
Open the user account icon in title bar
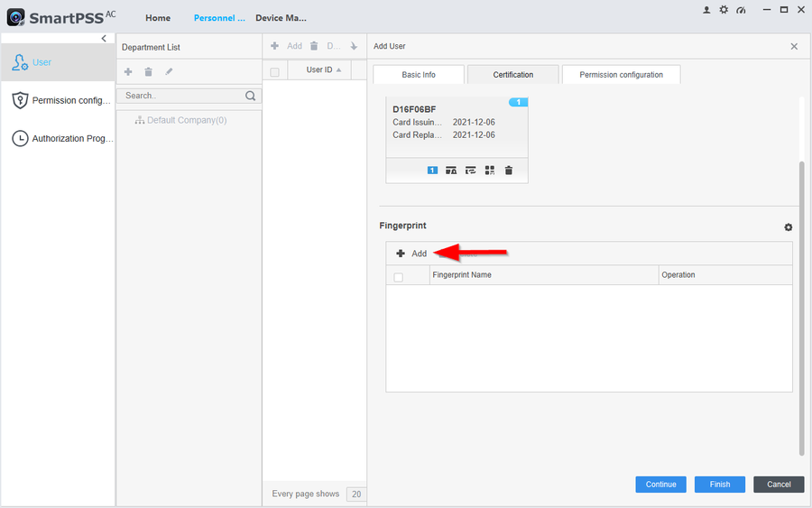[706, 9]
